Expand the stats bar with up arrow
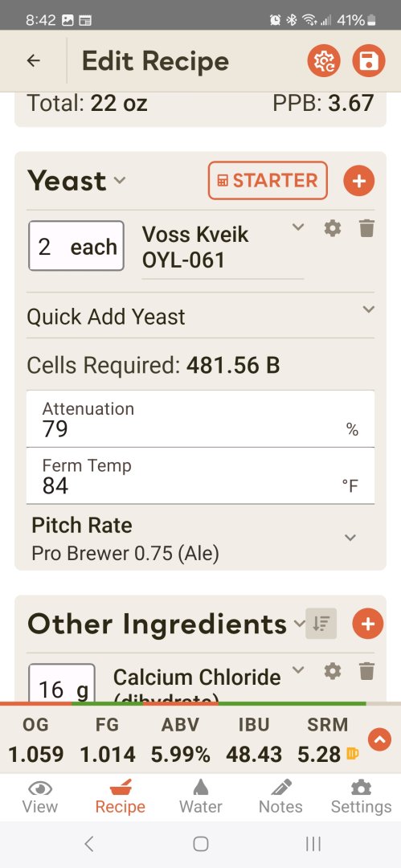401x868 pixels. 380,739
